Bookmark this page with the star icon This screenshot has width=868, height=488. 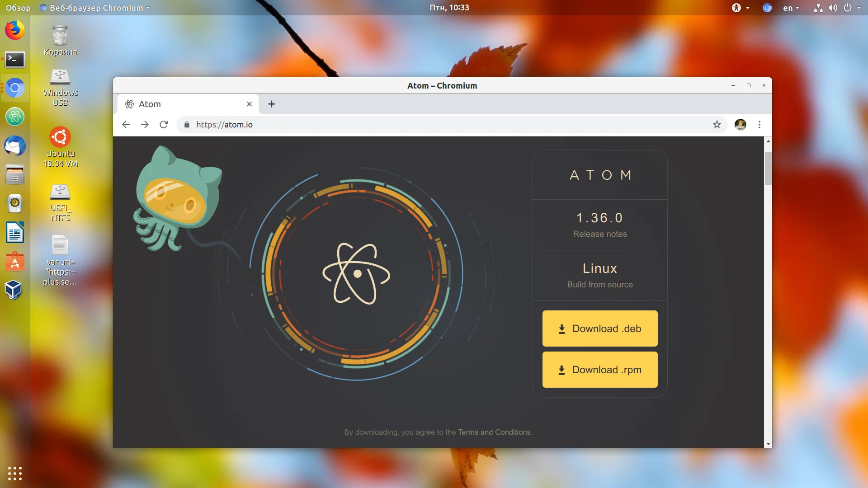click(717, 124)
